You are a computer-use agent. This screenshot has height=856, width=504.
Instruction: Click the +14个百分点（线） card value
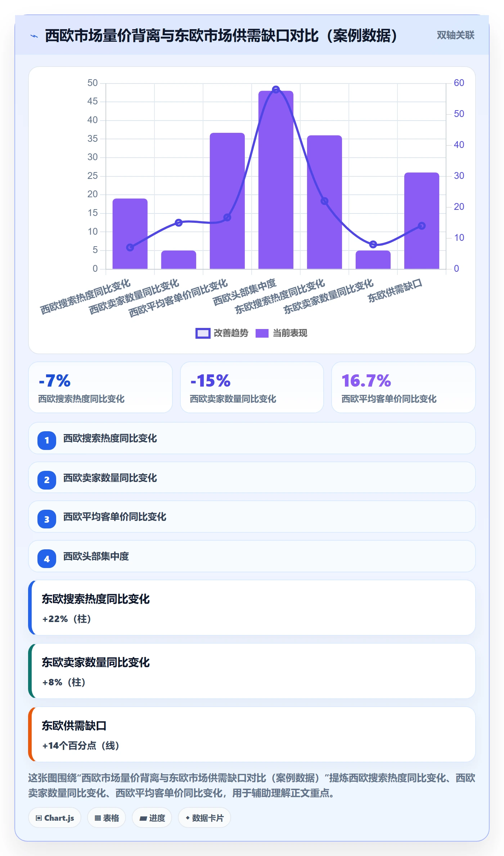pos(81,746)
